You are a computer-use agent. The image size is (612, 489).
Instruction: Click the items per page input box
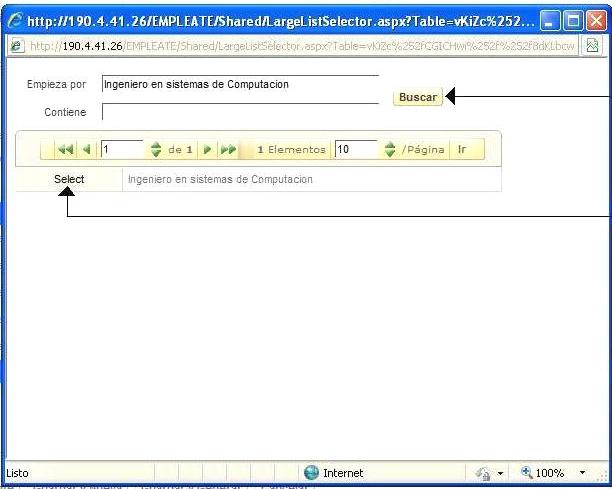click(357, 150)
